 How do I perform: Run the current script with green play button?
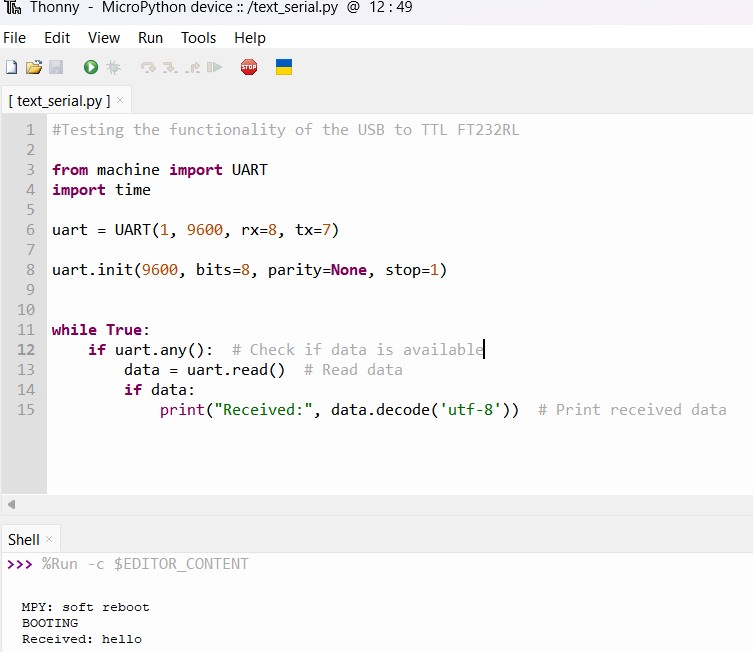pos(91,67)
